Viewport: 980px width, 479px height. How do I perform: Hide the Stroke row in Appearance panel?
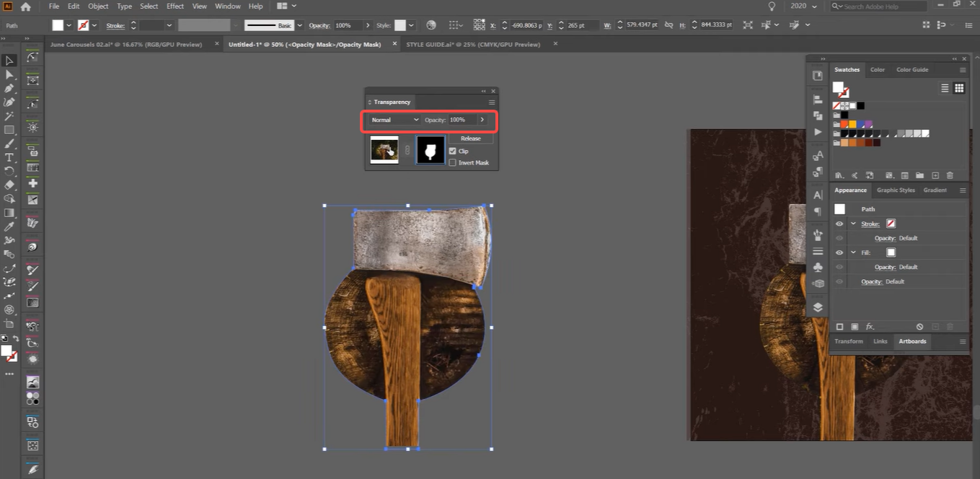pyautogui.click(x=839, y=224)
